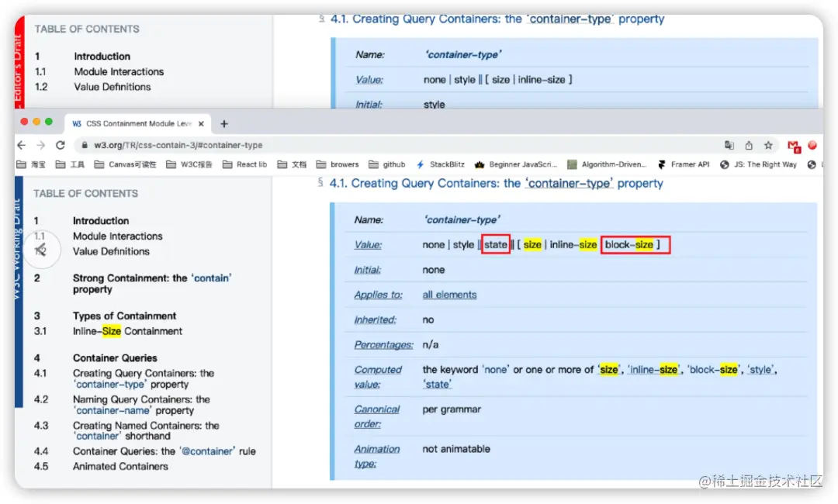The image size is (838, 504).
Task: Click 'Initial:' label in front window table
Action: pyautogui.click(x=367, y=270)
